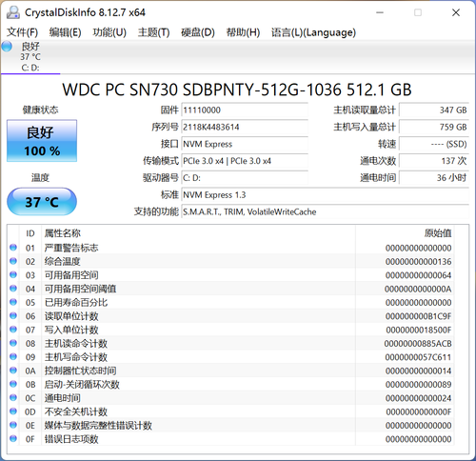Click raw value 0000000000064
Image resolution: width=476 pixels, height=461 pixels.
[418, 275]
